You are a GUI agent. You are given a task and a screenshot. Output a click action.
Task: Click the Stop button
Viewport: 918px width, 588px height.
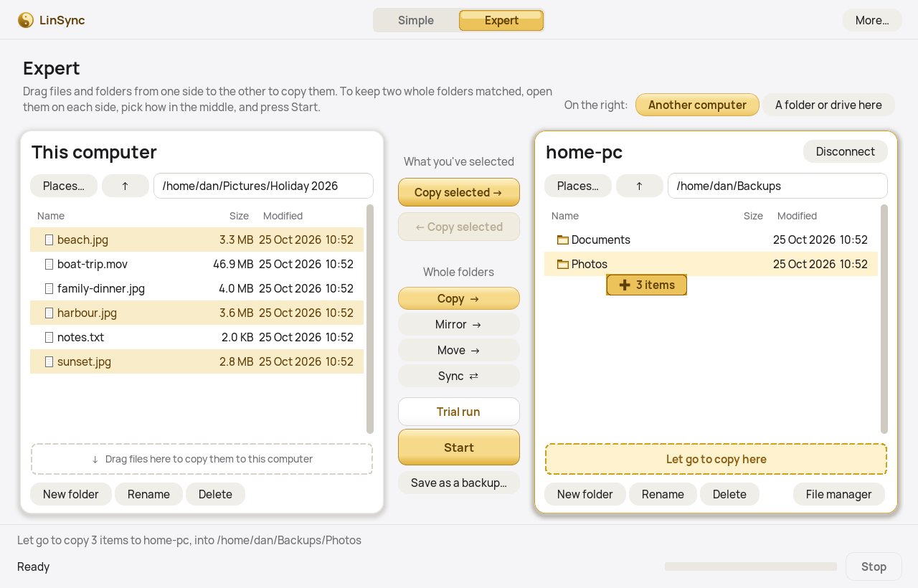pyautogui.click(x=874, y=566)
